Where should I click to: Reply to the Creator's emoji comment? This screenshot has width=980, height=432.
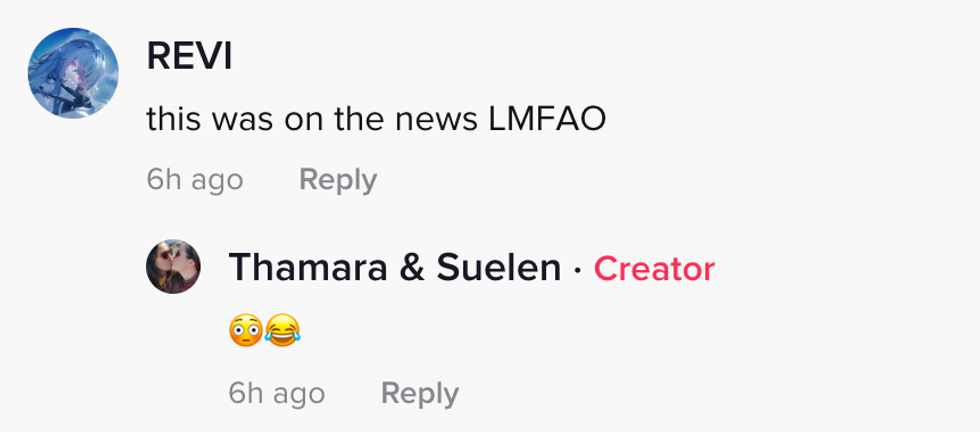(420, 393)
